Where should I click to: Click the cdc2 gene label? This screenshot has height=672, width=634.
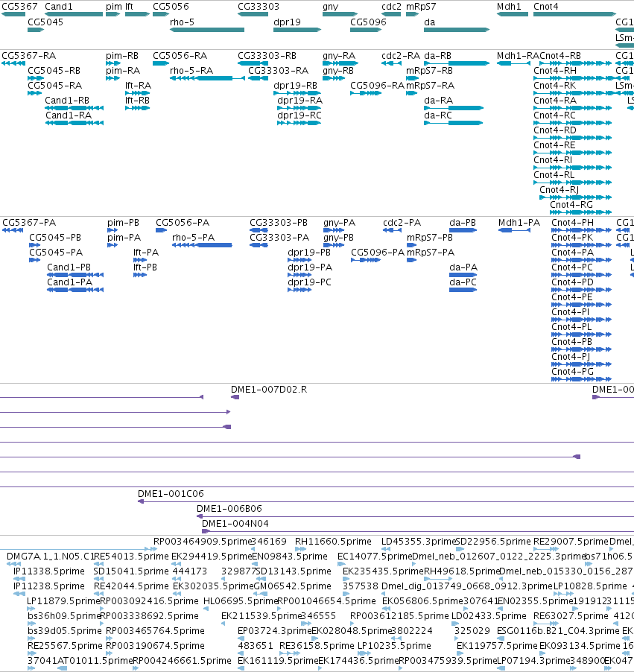click(391, 7)
